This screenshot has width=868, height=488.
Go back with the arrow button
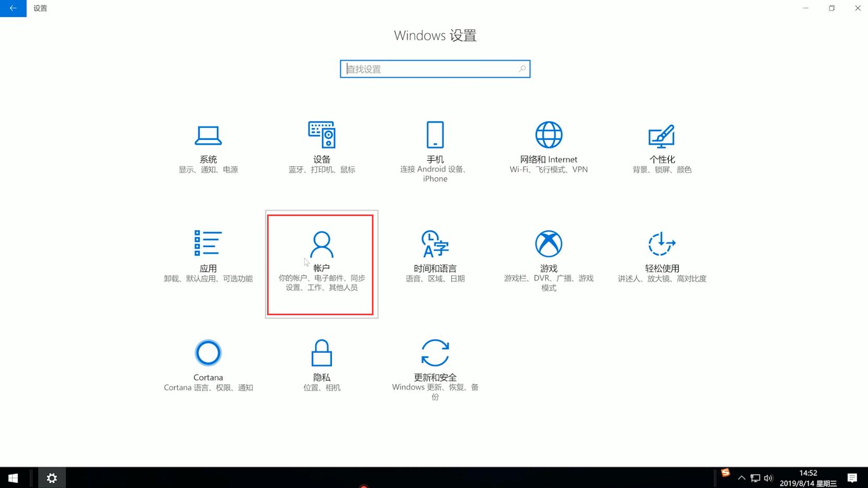tap(13, 8)
